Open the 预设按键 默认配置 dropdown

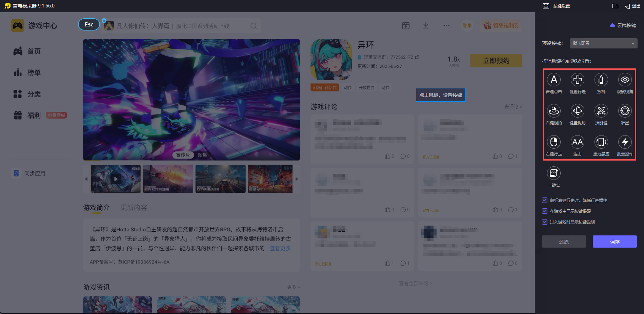point(603,43)
